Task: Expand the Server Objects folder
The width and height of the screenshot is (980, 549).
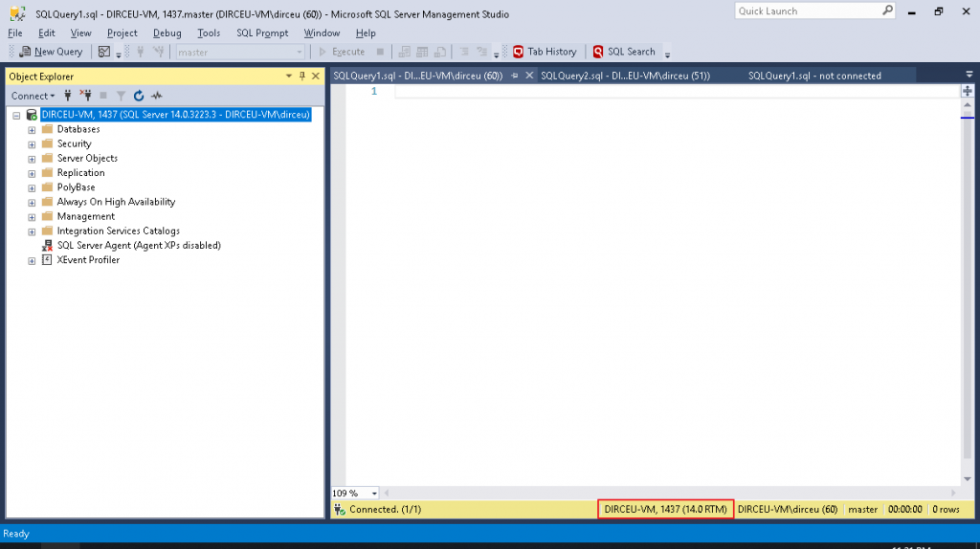Action: [32, 160]
